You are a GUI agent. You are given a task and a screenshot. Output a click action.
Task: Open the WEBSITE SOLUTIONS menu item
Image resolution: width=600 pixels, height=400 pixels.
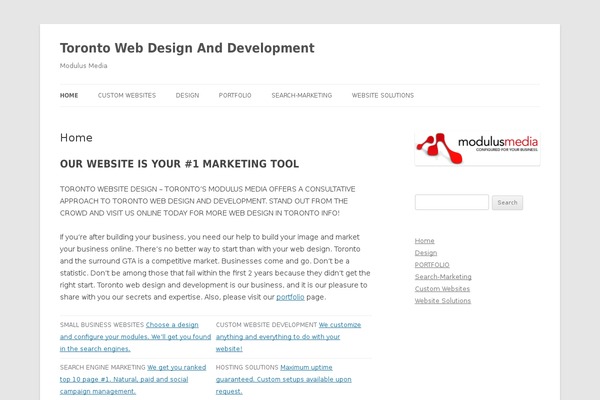(383, 95)
